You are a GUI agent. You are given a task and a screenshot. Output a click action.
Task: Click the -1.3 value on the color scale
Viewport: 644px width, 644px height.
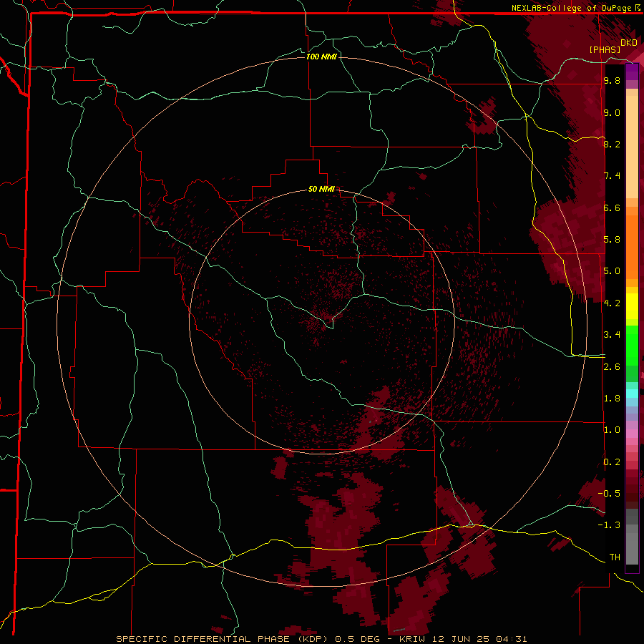click(609, 525)
